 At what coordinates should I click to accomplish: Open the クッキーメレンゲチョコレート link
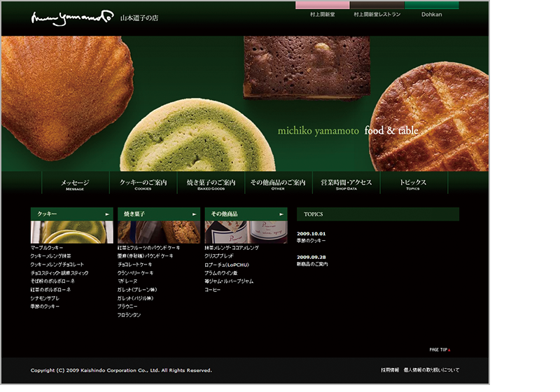[x=57, y=265]
